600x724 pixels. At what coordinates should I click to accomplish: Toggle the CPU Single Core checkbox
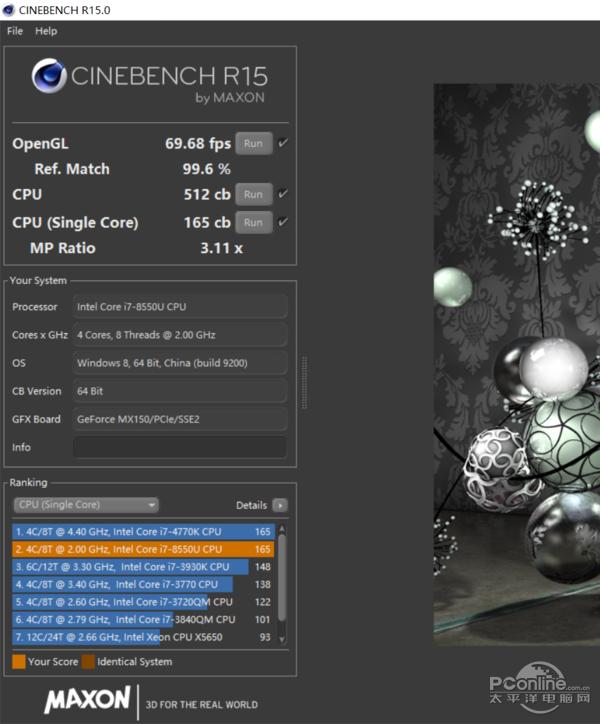(x=283, y=222)
